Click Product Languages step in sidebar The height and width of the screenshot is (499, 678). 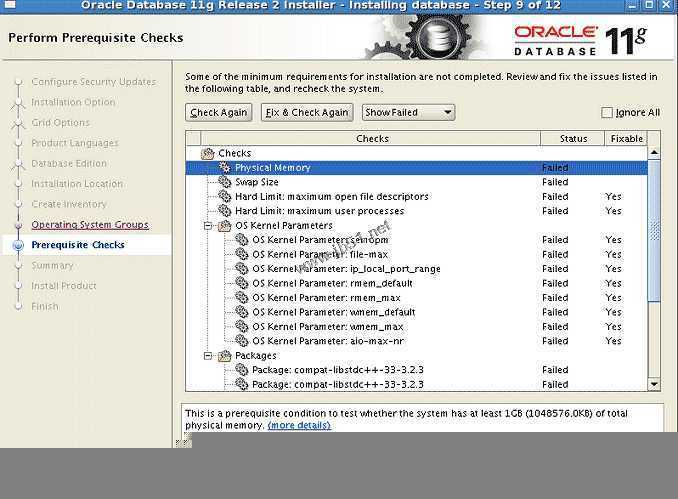75,143
